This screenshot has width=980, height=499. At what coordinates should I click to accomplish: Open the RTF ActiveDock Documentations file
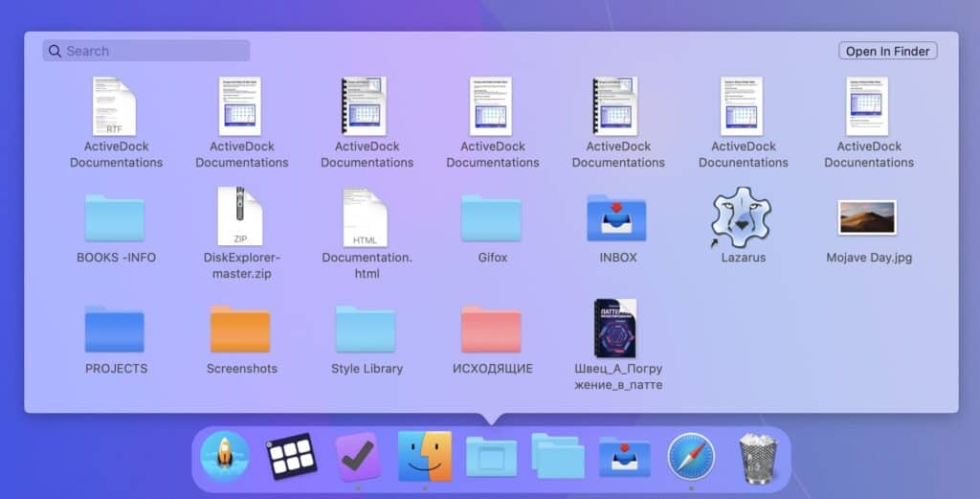pos(115,106)
